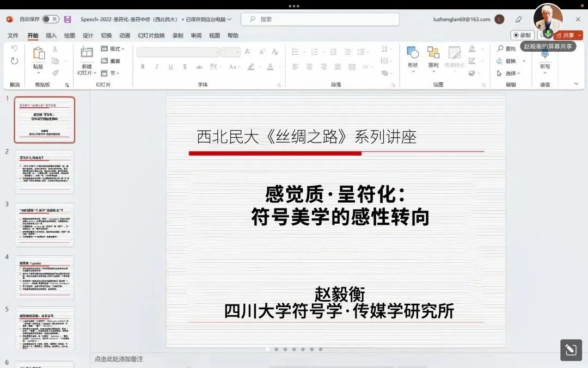Toggle the AutoSave (自动保存) switch
Image resolution: width=588 pixels, height=368 pixels.
pos(50,19)
